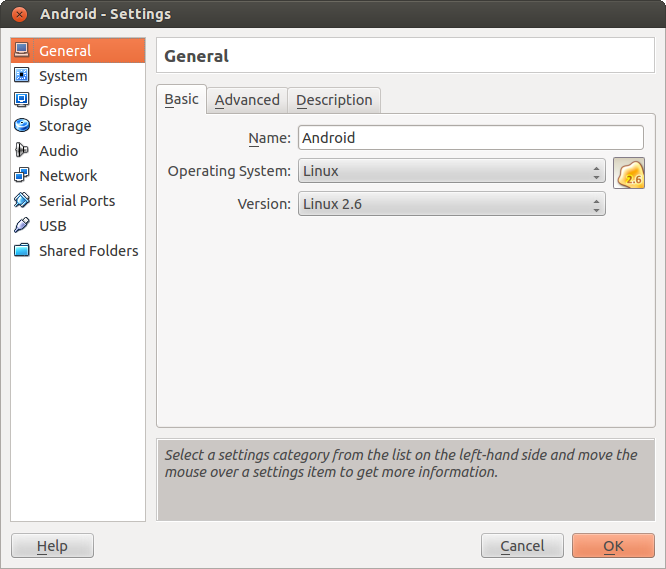Select the Network settings icon
Image resolution: width=666 pixels, height=569 pixels.
[x=21, y=176]
